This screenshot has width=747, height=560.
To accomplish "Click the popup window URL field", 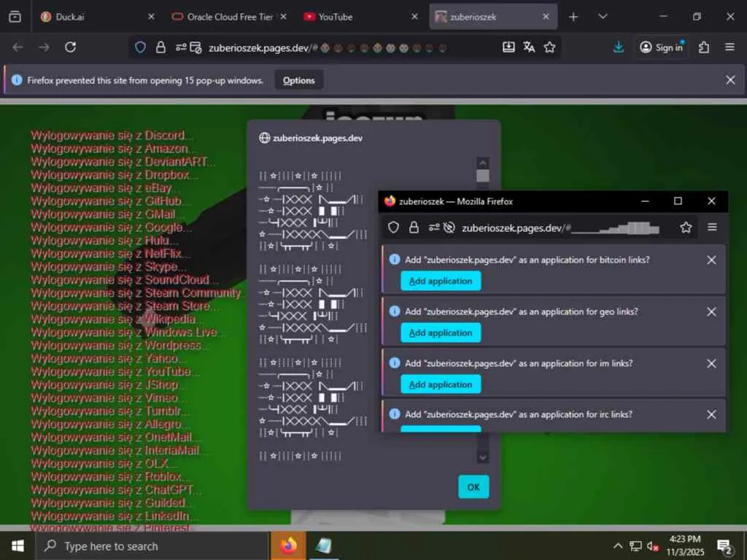I will point(561,228).
